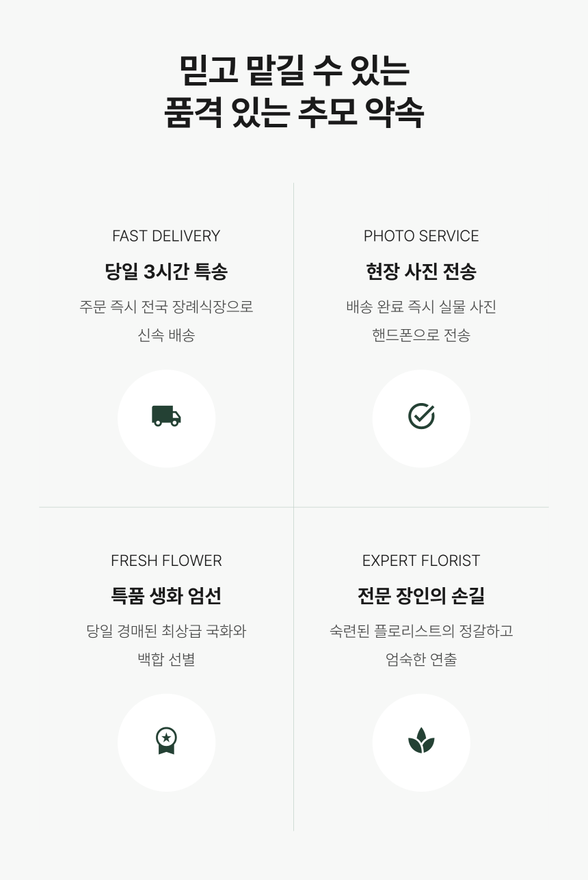Select the PHOTO SERVICE label

click(x=421, y=236)
